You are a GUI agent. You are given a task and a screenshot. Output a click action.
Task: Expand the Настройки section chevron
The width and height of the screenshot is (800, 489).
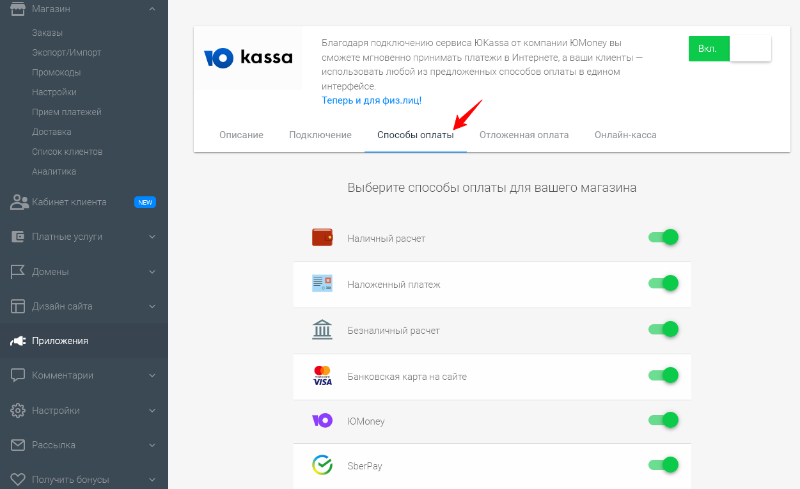pyautogui.click(x=152, y=410)
